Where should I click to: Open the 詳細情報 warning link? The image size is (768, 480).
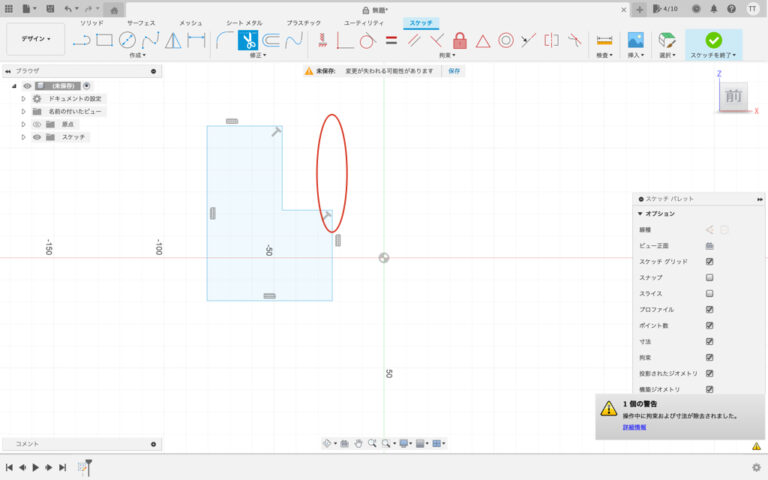634,427
